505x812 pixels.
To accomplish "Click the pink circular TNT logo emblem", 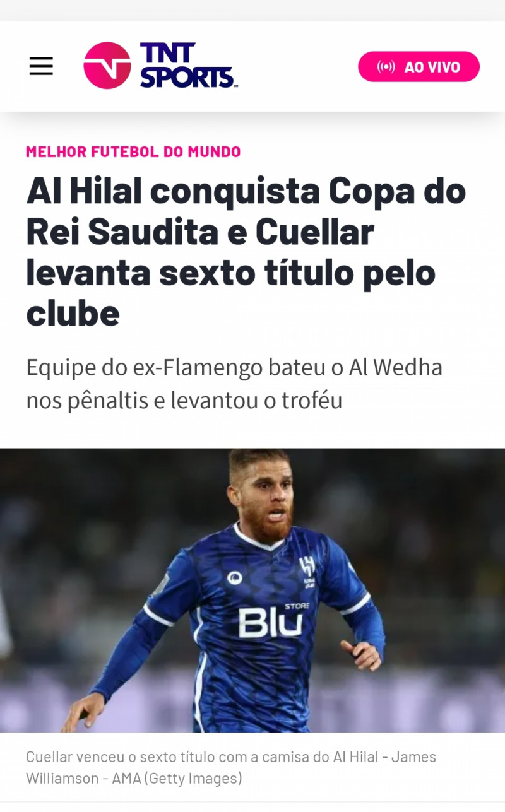I will tap(107, 66).
